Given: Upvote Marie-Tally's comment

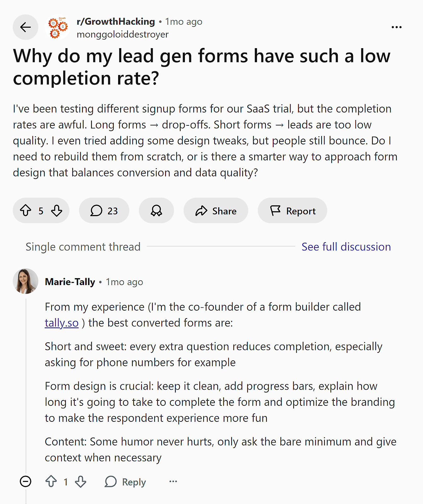Looking at the screenshot, I should (x=51, y=482).
